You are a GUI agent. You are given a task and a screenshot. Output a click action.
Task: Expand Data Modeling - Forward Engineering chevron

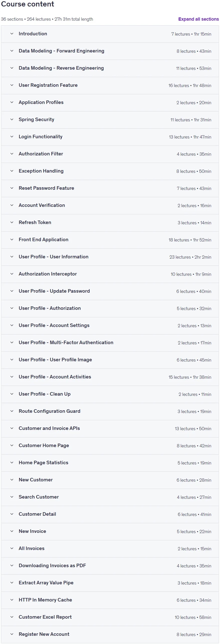tap(12, 51)
